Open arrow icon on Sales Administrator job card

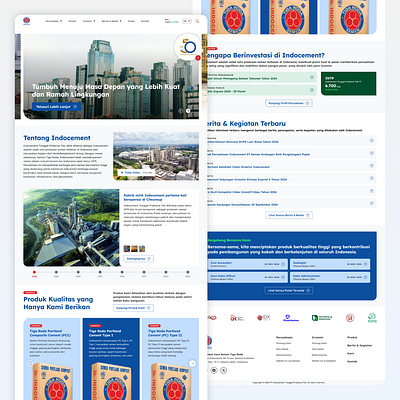point(365,277)
